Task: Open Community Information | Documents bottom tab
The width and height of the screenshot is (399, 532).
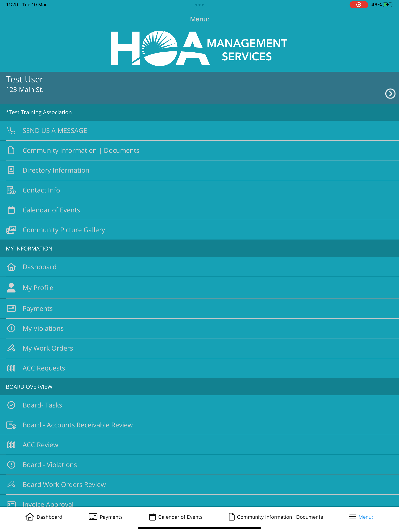Action: (275, 517)
